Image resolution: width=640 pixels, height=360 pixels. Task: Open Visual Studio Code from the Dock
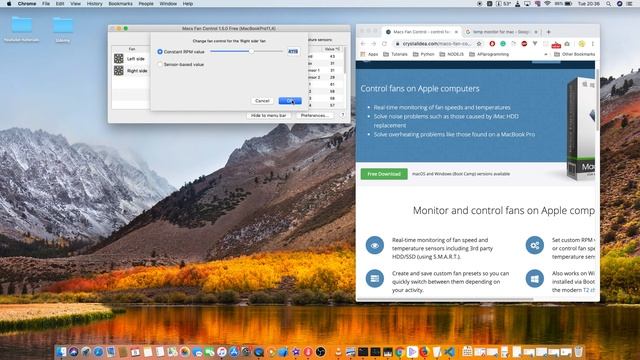[x=449, y=351]
